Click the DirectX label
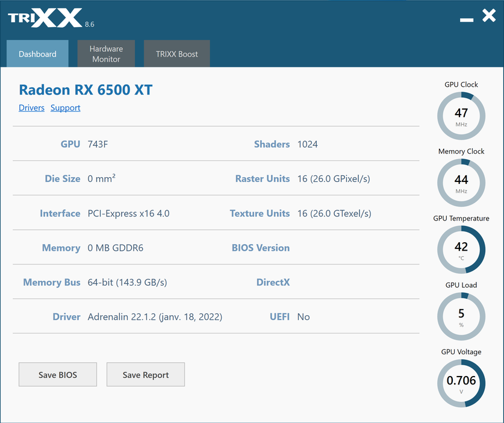 click(273, 283)
